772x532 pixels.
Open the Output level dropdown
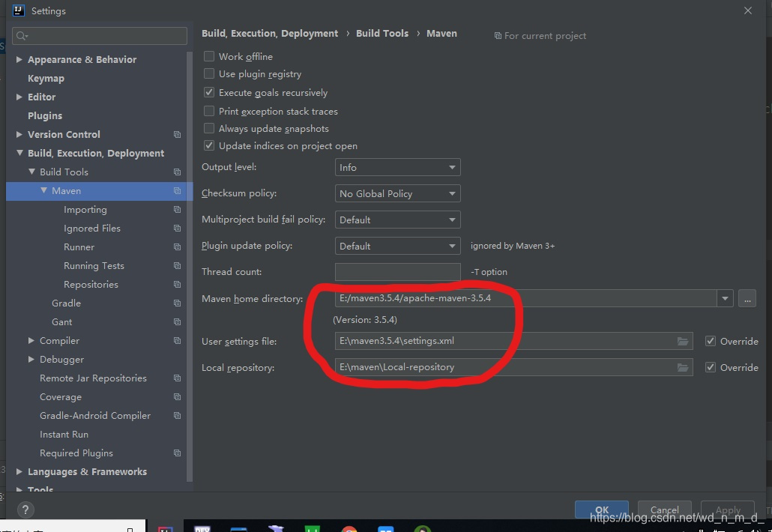click(x=397, y=167)
